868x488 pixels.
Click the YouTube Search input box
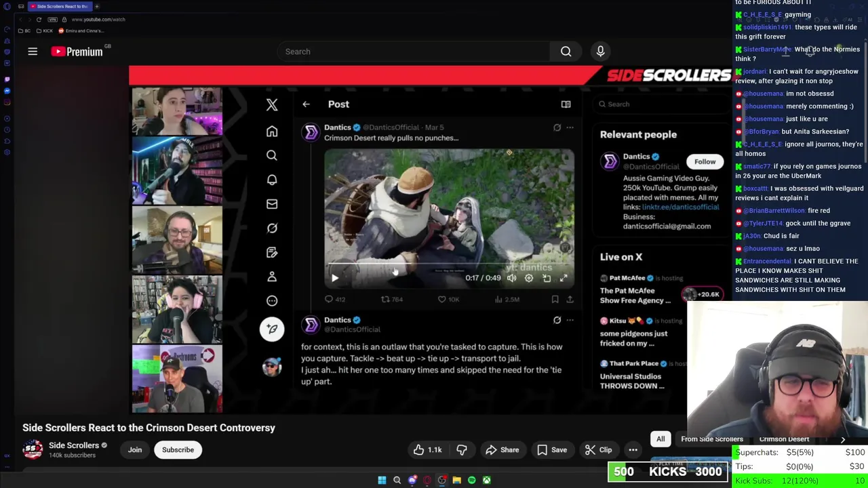click(x=414, y=52)
